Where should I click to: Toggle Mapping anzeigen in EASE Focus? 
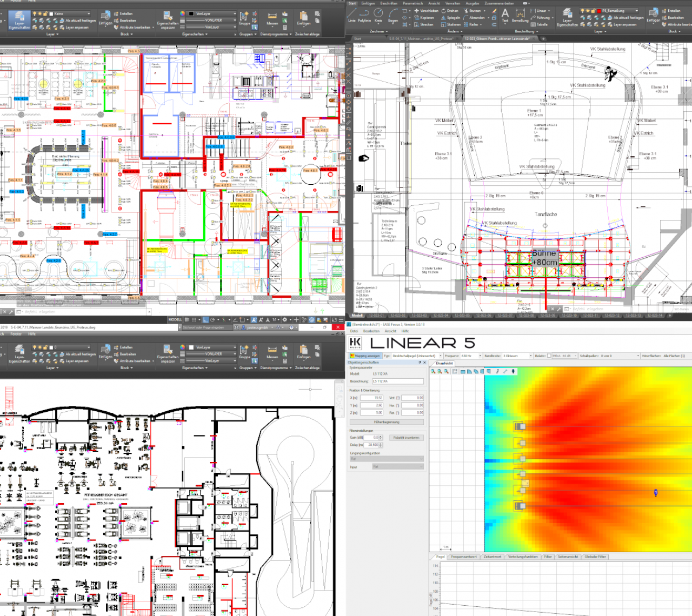pyautogui.click(x=365, y=356)
